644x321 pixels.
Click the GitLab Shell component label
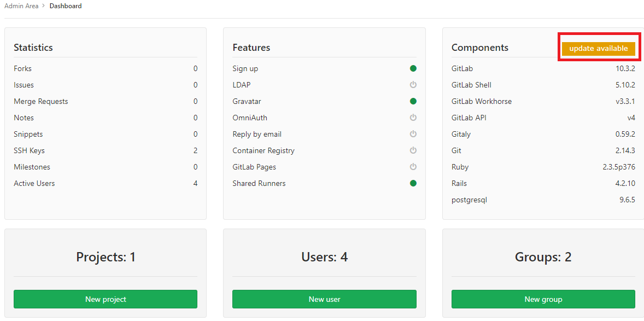tap(471, 85)
